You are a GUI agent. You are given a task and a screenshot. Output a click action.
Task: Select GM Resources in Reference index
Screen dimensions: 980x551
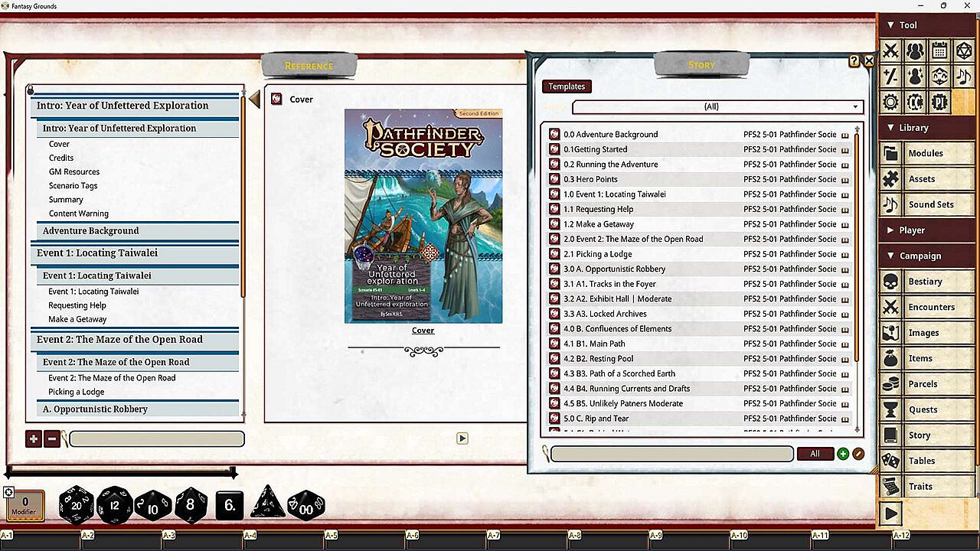[x=74, y=171]
